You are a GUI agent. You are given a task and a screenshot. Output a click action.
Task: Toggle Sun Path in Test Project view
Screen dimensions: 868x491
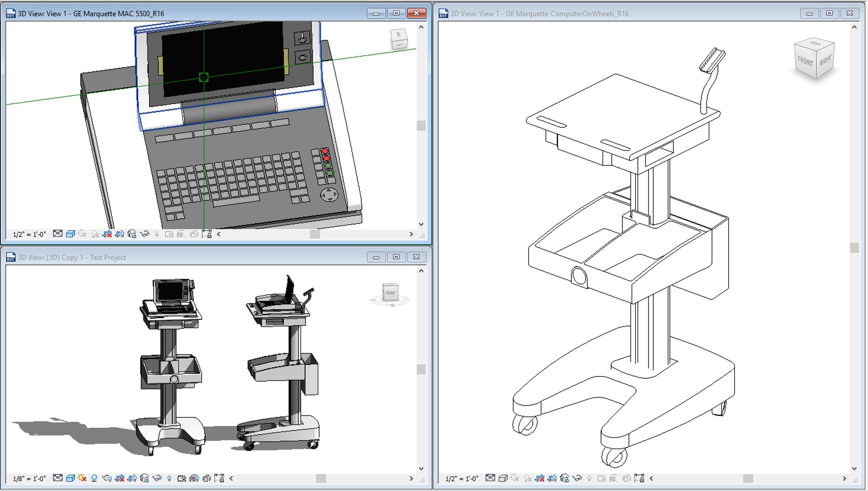coord(82,478)
